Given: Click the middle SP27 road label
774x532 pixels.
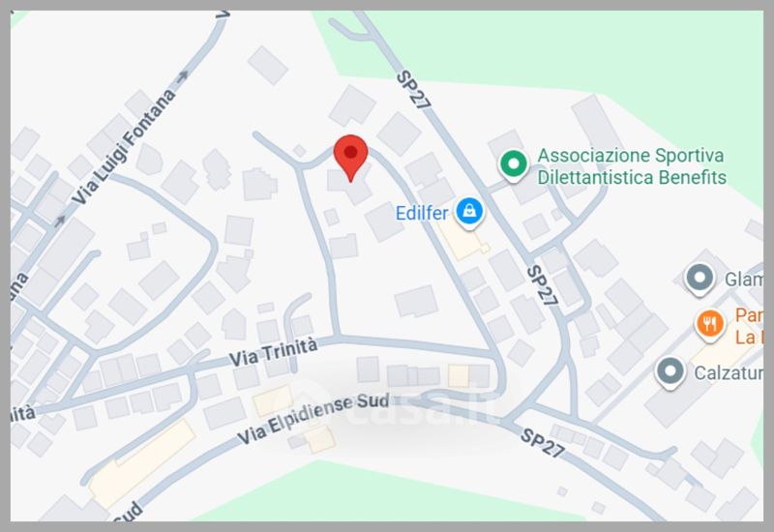Looking at the screenshot, I should coord(542,285).
